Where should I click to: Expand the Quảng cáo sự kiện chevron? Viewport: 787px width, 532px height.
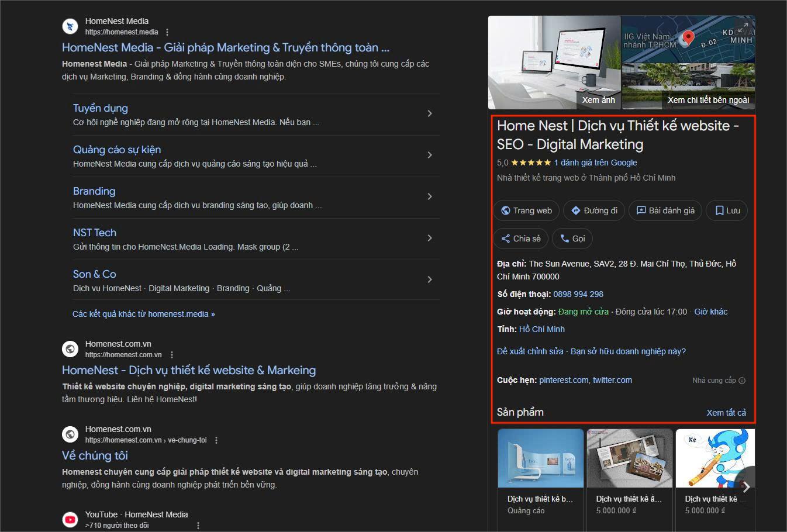430,155
